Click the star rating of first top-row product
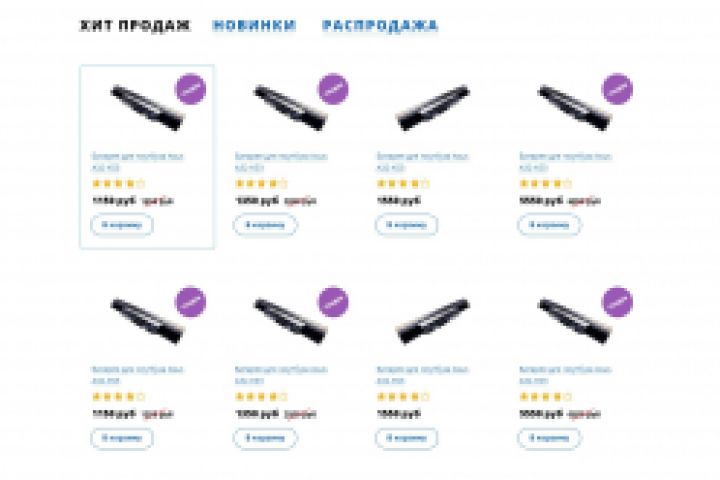The image size is (720, 480). (x=118, y=184)
